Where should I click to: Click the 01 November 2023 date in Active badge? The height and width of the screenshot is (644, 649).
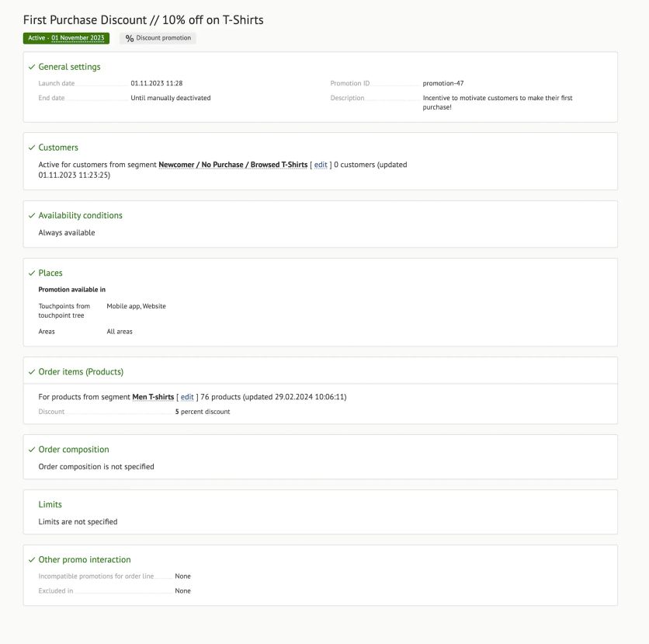pyautogui.click(x=78, y=38)
